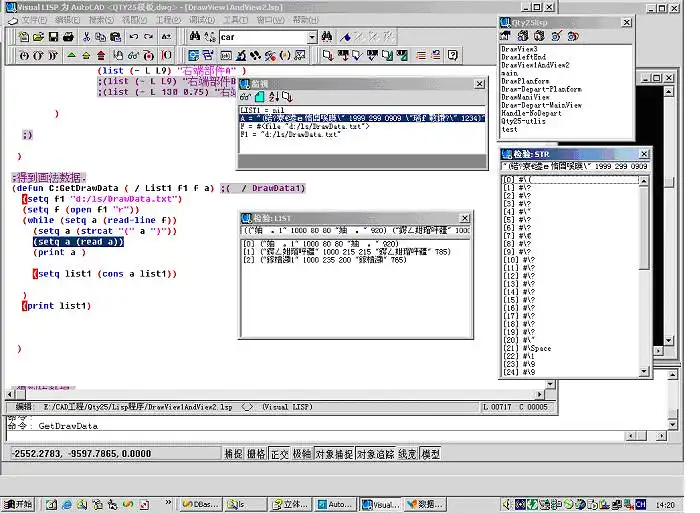
Task: Click first icon in Qty25lisp project toolbar
Action: 506,36
